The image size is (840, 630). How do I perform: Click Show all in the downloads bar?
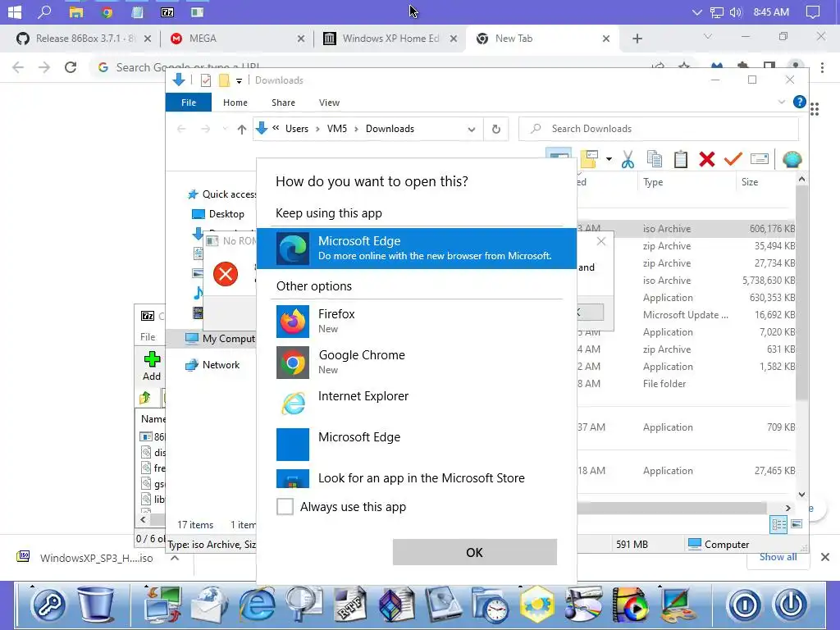[778, 557]
